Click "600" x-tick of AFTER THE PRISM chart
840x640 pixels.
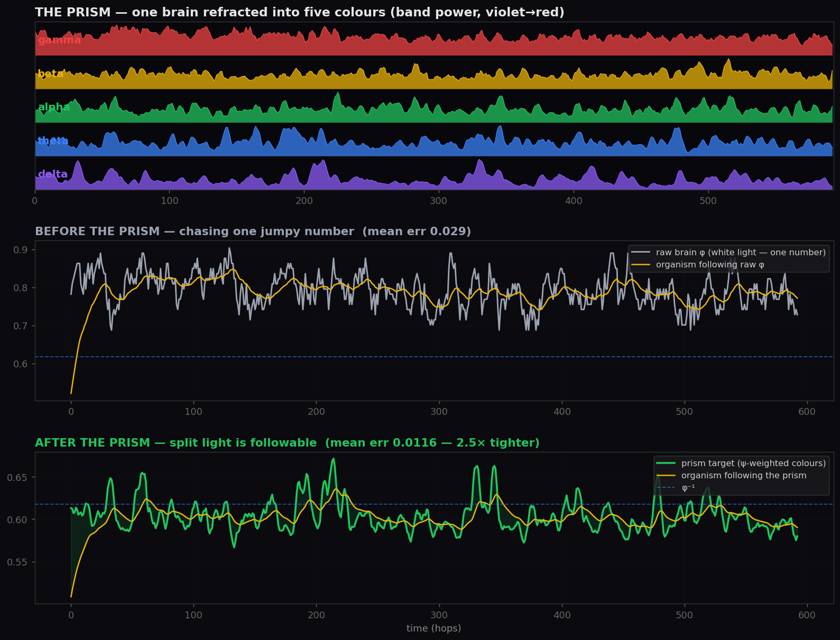pyautogui.click(x=807, y=615)
